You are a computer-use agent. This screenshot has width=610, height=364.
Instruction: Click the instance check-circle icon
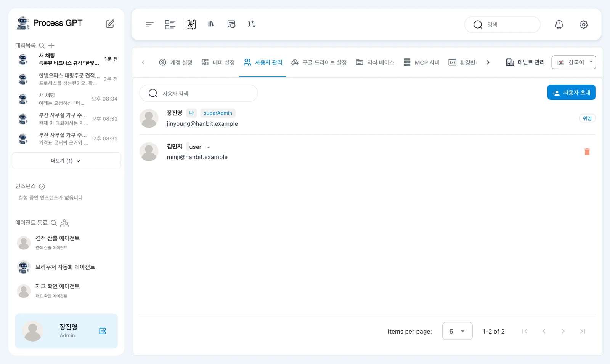42,186
